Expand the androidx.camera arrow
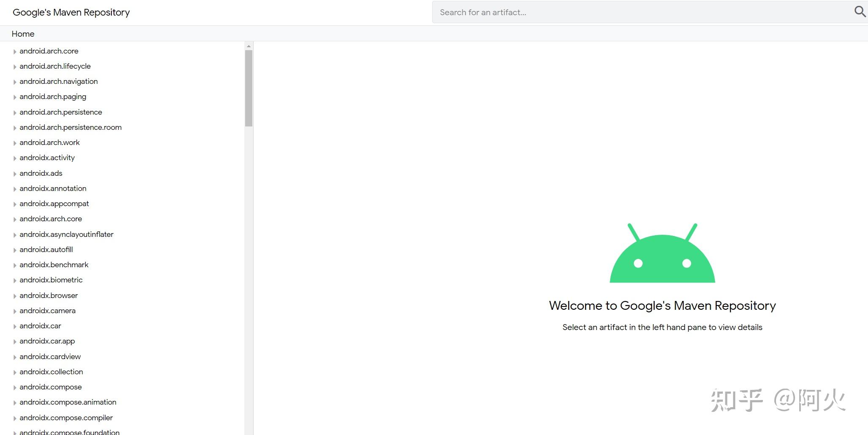This screenshot has height=435, width=868. (15, 311)
